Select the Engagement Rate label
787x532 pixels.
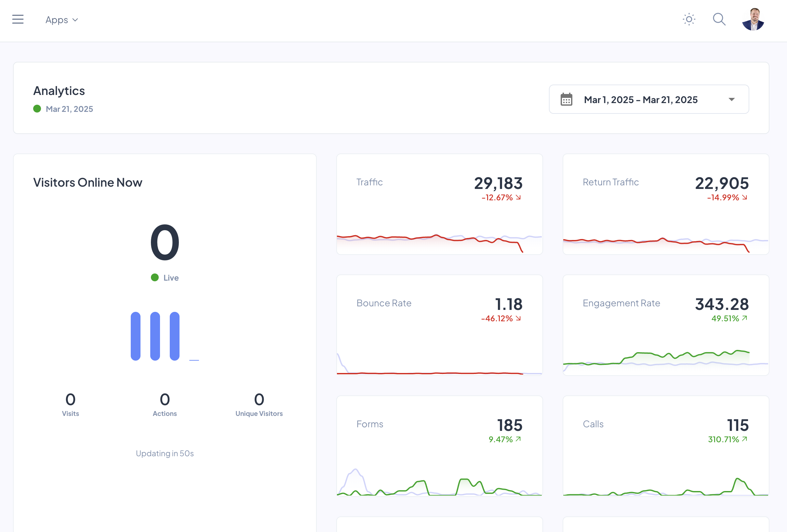(x=621, y=303)
